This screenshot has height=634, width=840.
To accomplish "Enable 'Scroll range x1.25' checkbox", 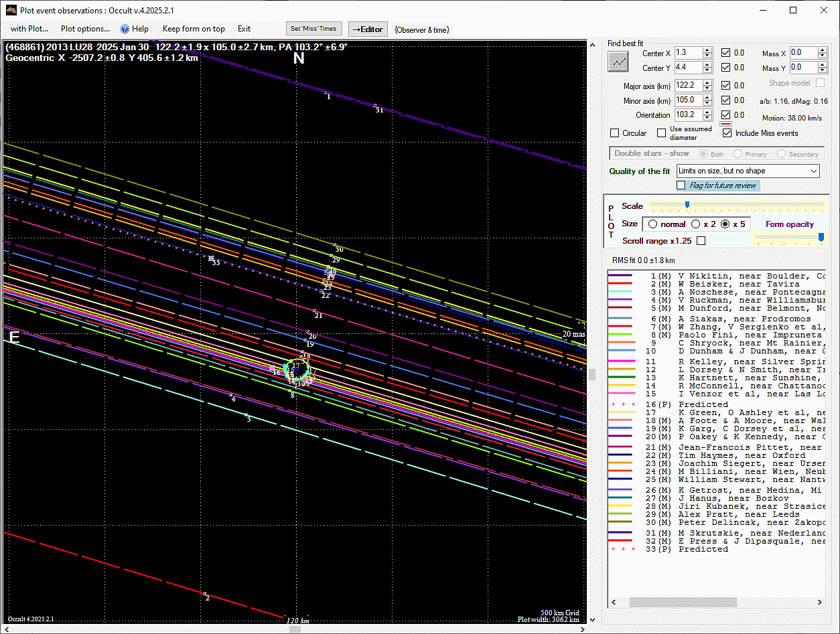I will pyautogui.click(x=701, y=241).
